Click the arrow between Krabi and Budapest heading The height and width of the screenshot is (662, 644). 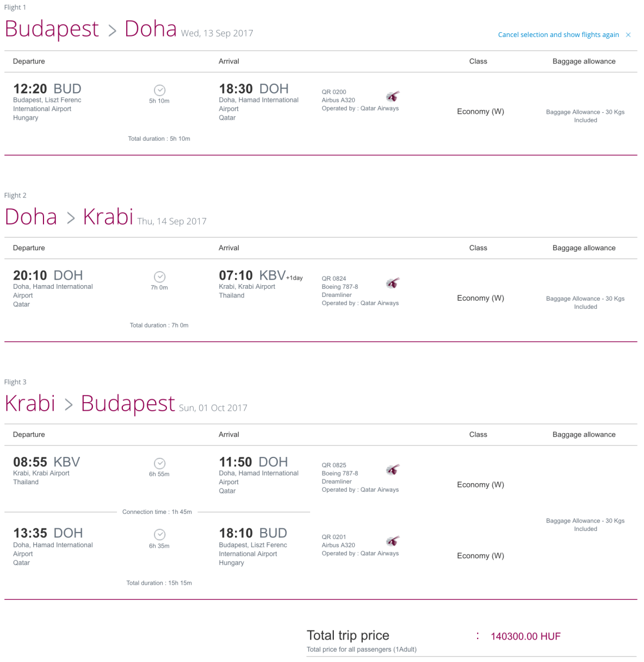[x=69, y=405]
